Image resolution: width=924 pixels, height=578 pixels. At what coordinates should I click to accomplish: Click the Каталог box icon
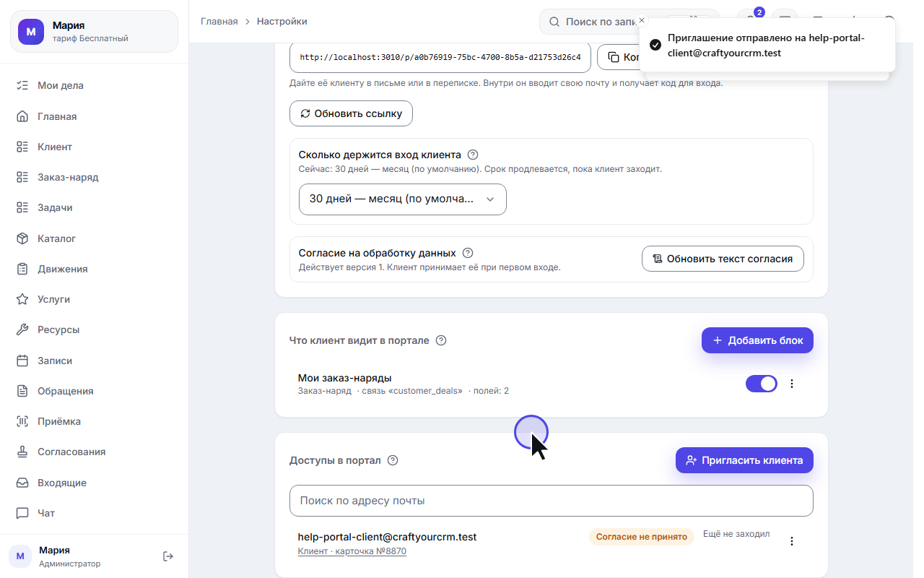pos(22,238)
